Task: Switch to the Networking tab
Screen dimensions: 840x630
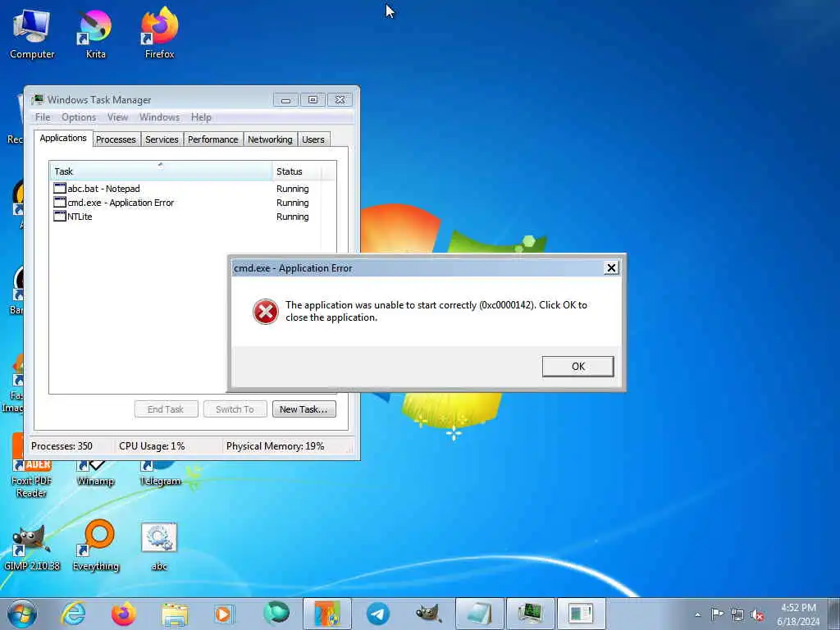Action: (270, 139)
